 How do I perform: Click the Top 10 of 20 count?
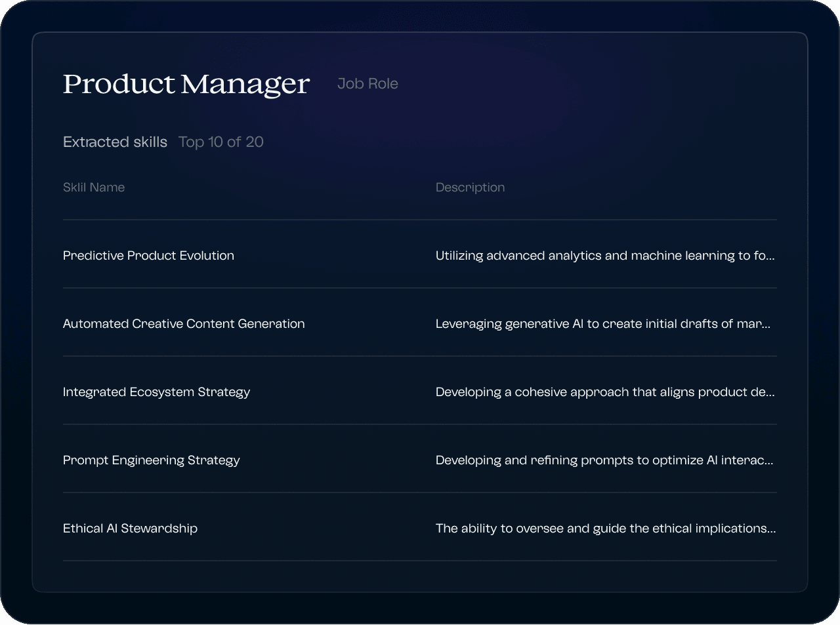(221, 142)
